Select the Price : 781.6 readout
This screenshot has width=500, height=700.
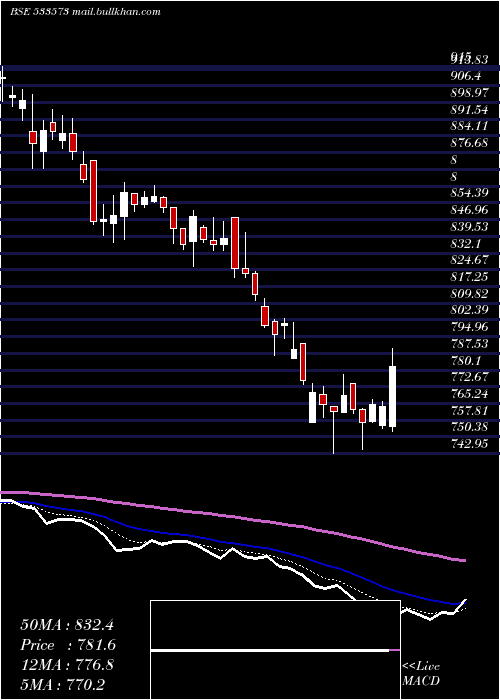(x=68, y=645)
